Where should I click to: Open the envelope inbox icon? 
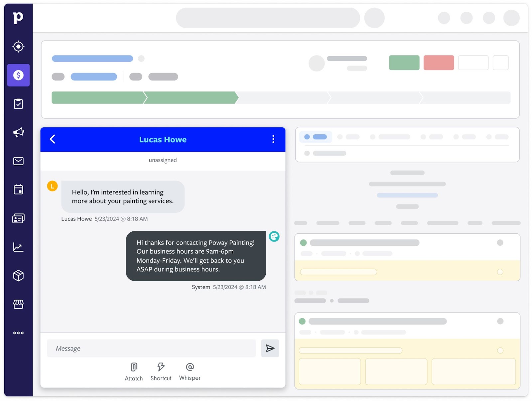(x=18, y=161)
